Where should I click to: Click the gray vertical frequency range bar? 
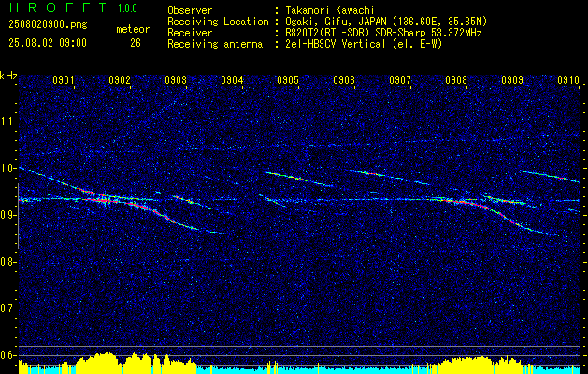(x=18, y=216)
